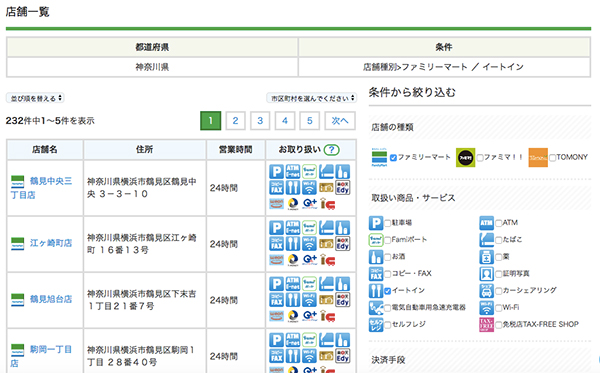Open the 江ヶ崎町店 store link
This screenshot has width=600, height=373.
tap(51, 243)
